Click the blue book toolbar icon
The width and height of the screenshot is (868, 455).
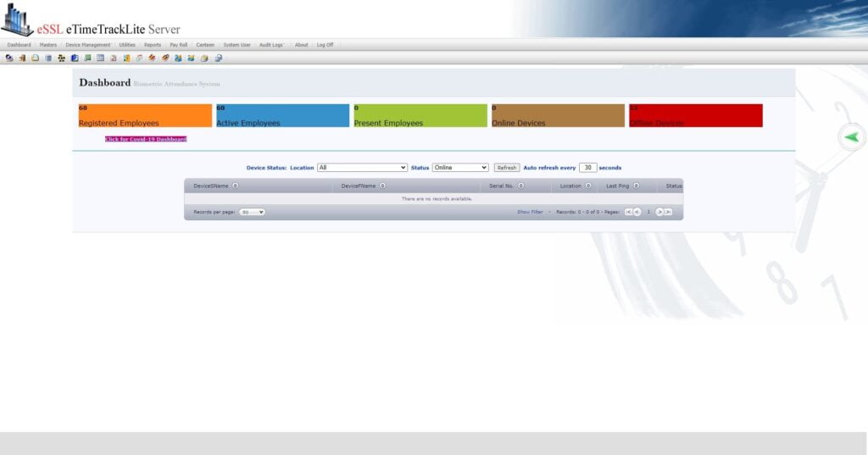pyautogui.click(x=75, y=58)
